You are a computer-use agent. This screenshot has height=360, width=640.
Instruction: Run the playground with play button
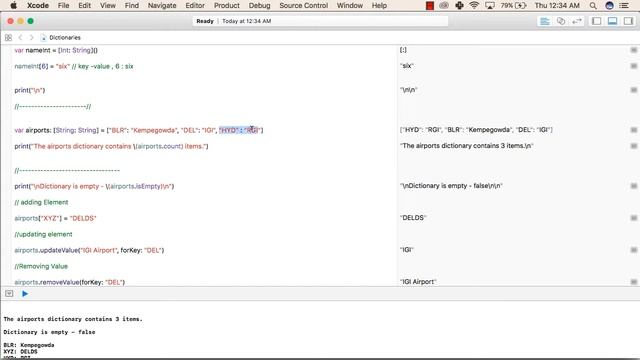click(25, 293)
